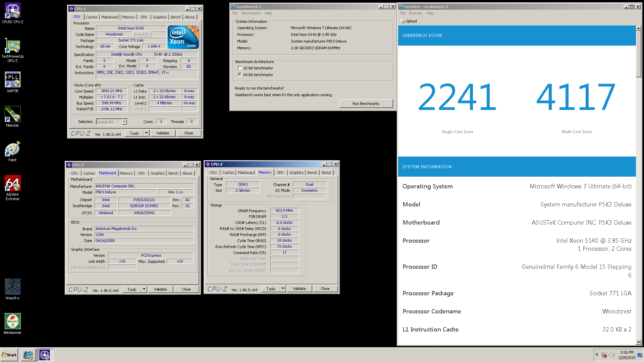
Task: Click Geekbench 3 window title icon
Action: [x=234, y=7]
